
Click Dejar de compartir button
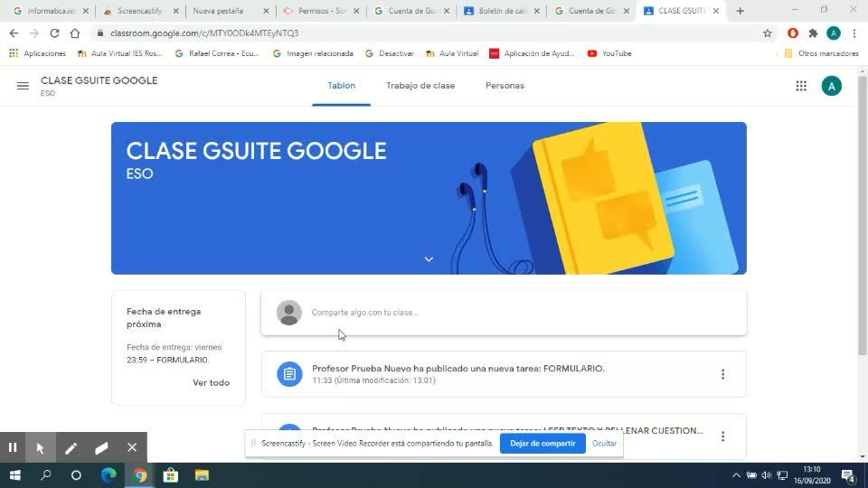click(x=542, y=443)
